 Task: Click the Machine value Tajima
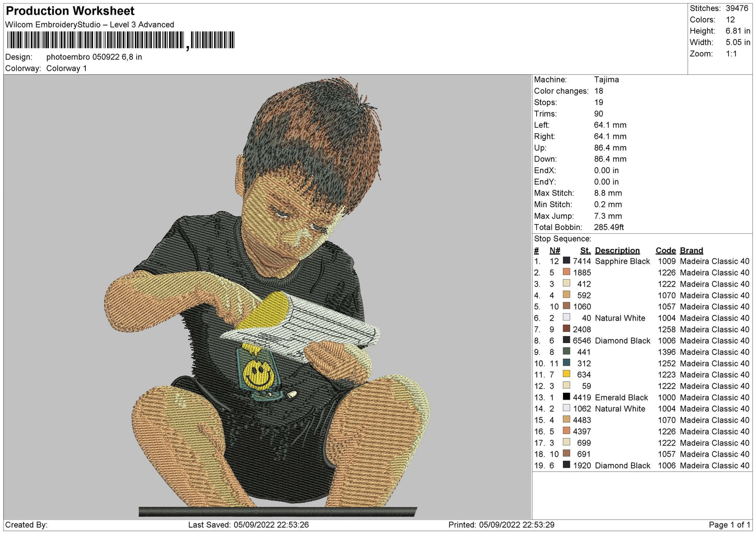coord(606,79)
